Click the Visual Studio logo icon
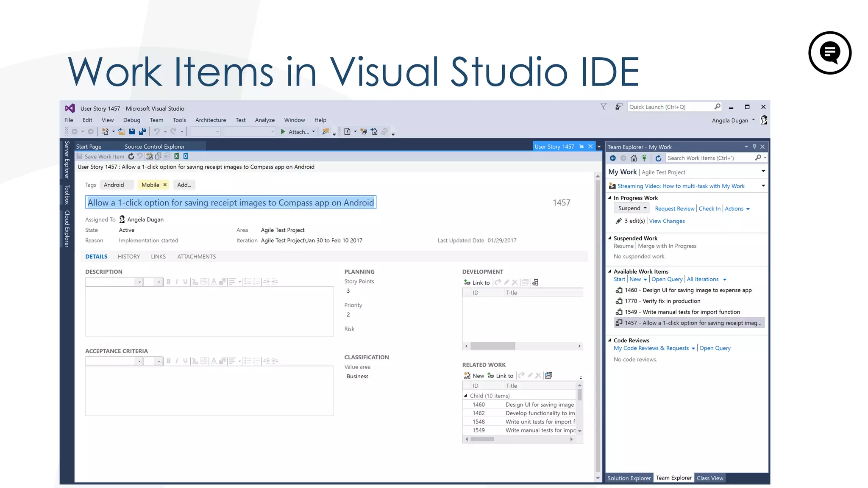Image resolution: width=868 pixels, height=488 pixels. (x=70, y=108)
